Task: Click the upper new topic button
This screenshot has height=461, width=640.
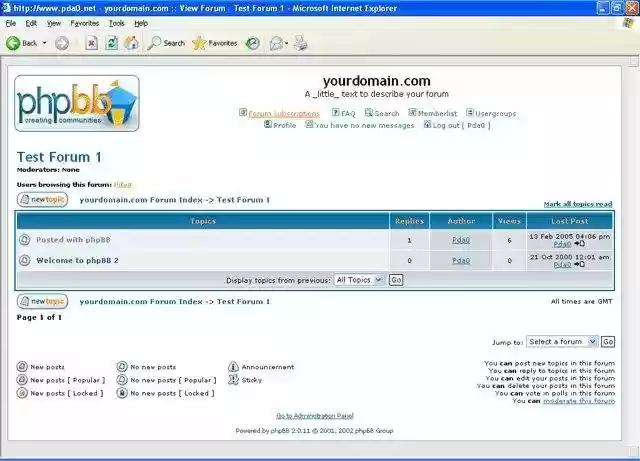Action: pyautogui.click(x=42, y=200)
